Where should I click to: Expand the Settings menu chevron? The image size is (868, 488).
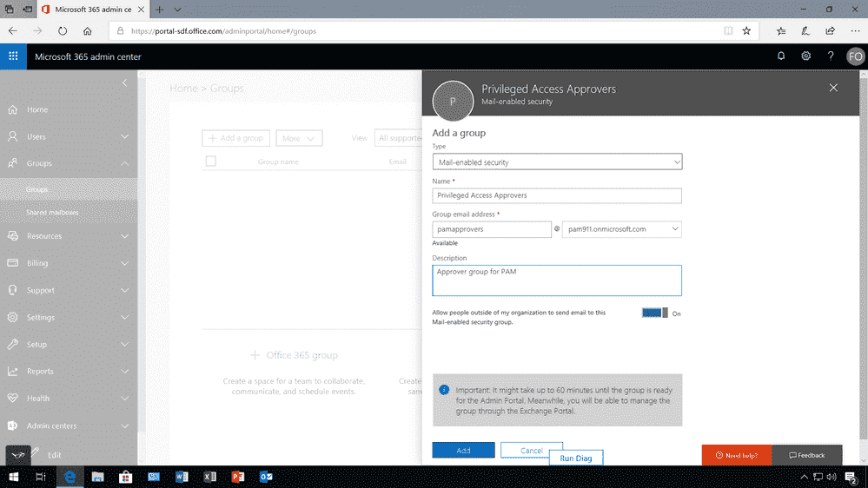[x=124, y=318]
